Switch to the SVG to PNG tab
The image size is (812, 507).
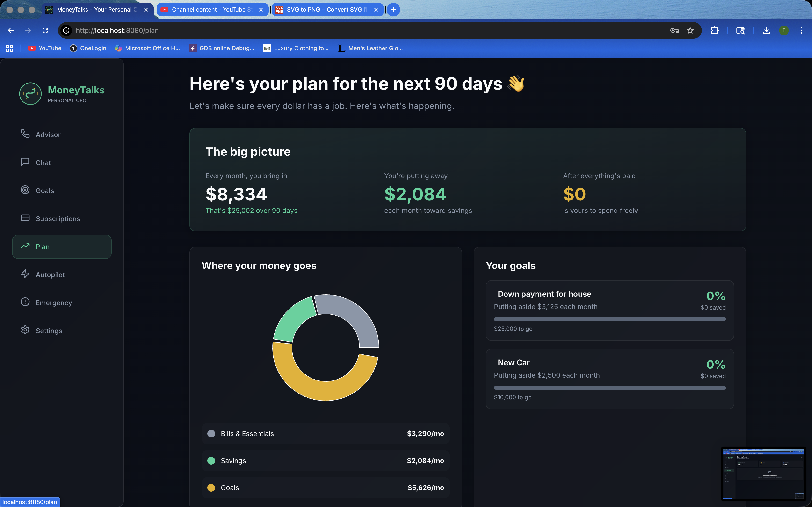click(x=324, y=10)
